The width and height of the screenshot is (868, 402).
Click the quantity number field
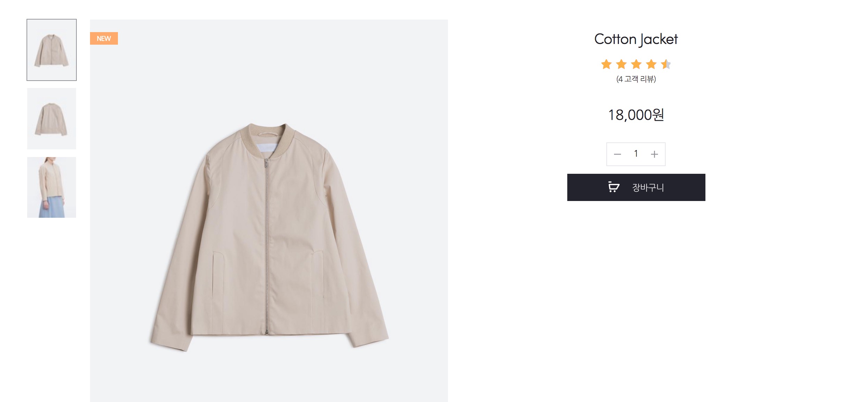tap(636, 154)
